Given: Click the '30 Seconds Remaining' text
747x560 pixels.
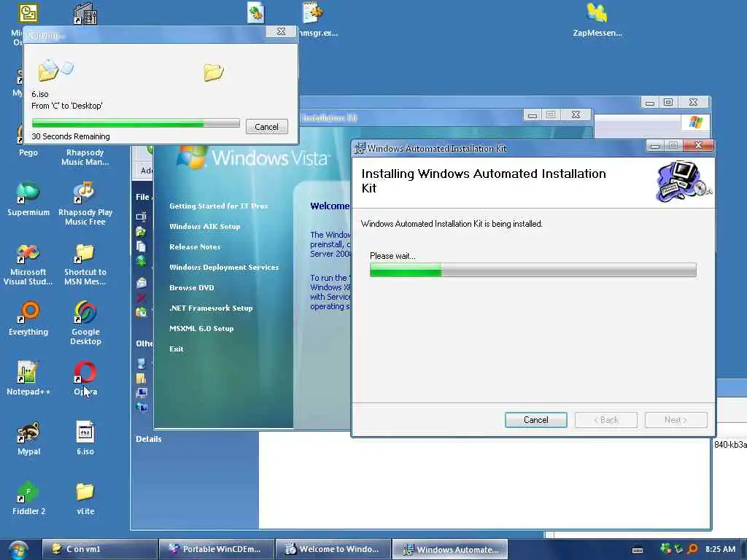Looking at the screenshot, I should (71, 136).
